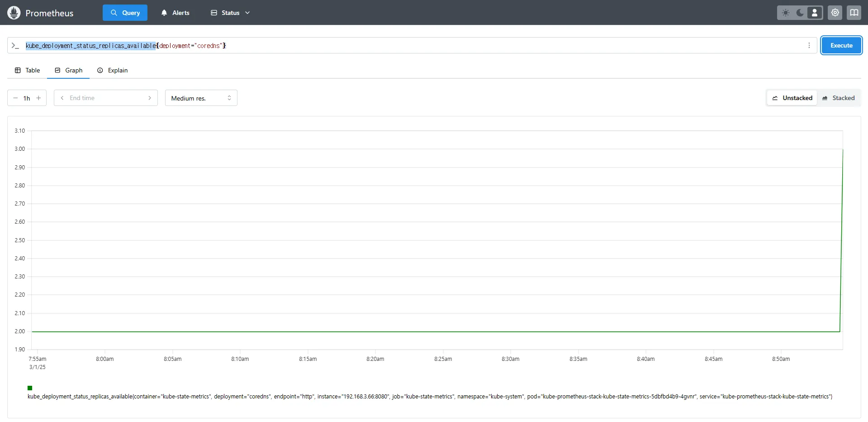Run query with Execute button
The image size is (868, 422).
[x=841, y=45]
